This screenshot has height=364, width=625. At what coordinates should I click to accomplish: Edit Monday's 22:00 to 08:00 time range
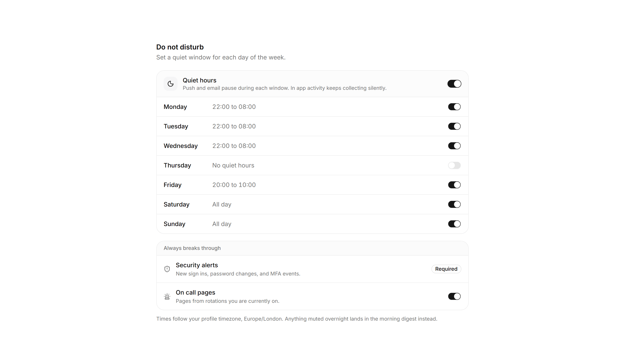pos(234,107)
